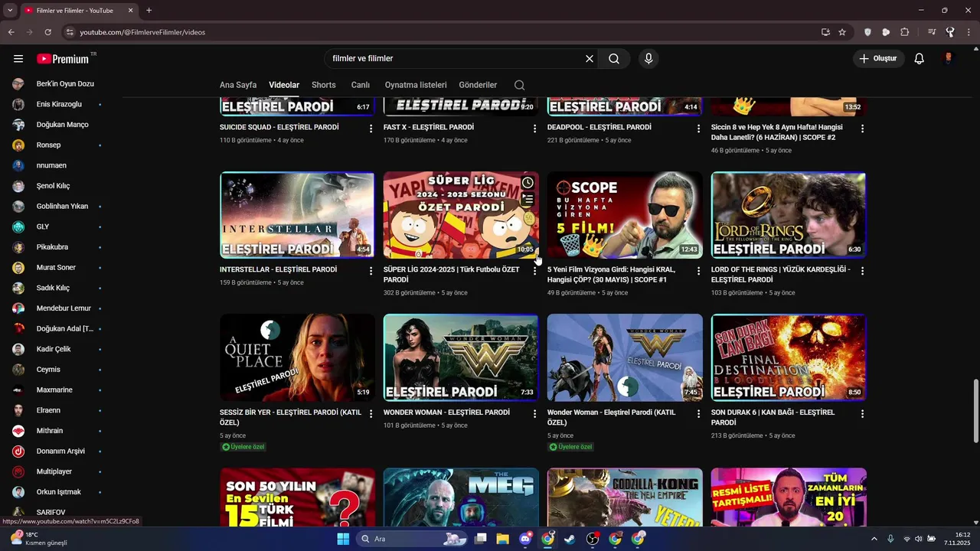Click the page vertical scrollbar thumb
Viewport: 980px width, 551px height.
975,410
